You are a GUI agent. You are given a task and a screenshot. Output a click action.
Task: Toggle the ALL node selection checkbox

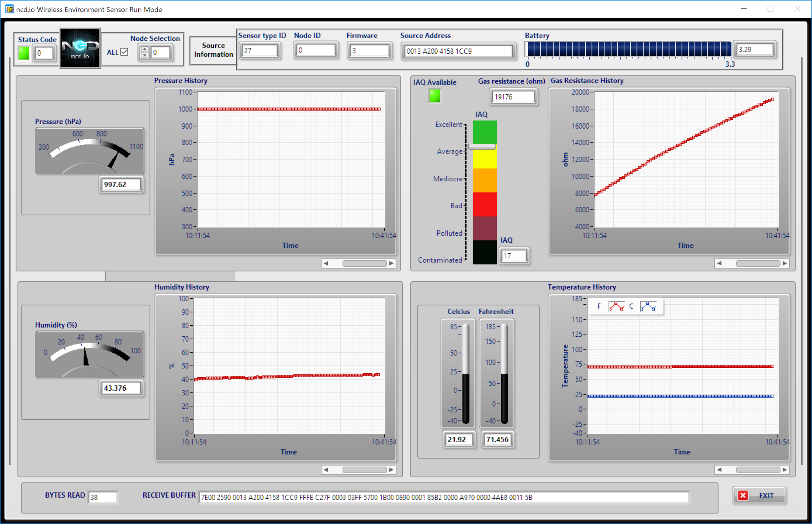[x=124, y=52]
